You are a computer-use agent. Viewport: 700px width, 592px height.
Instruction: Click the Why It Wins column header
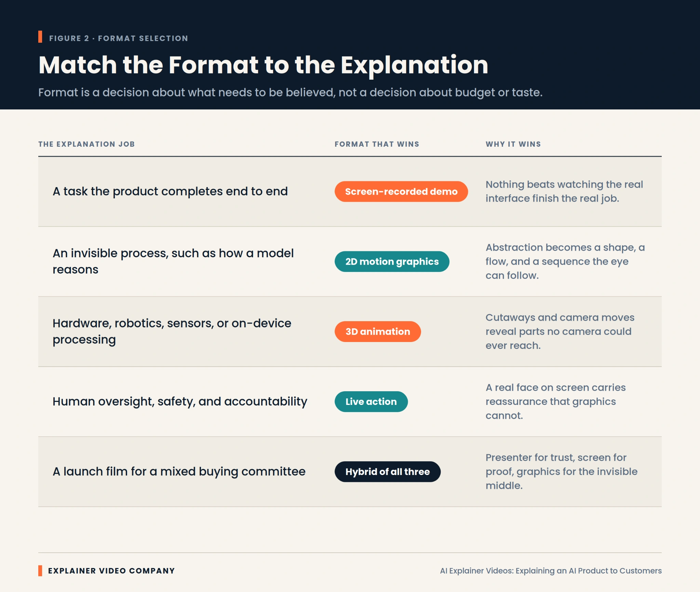(x=513, y=144)
